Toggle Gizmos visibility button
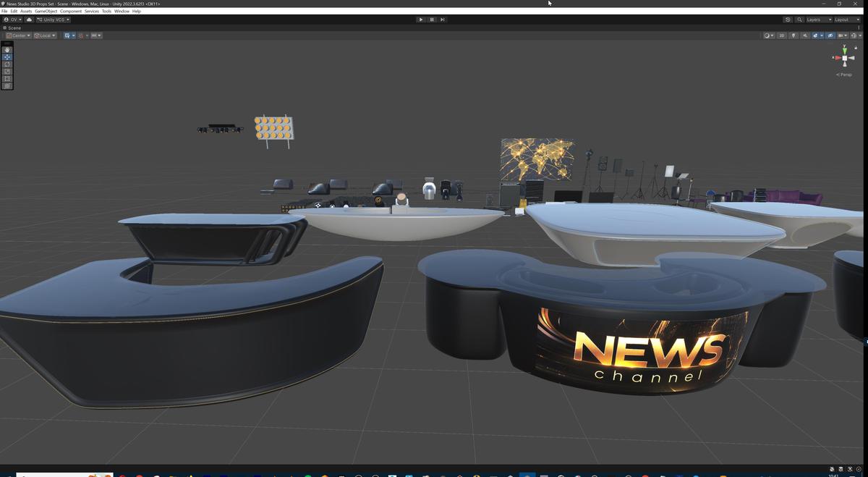The image size is (868, 477). pos(854,35)
